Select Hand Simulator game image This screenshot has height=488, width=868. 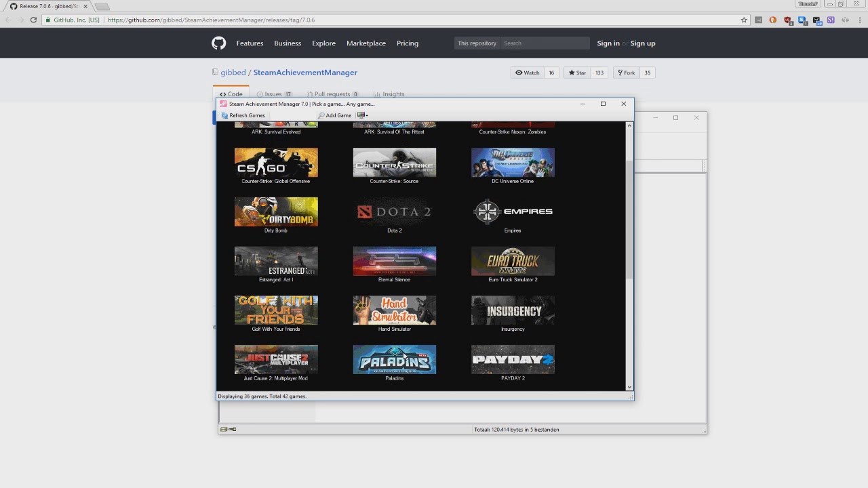point(395,310)
